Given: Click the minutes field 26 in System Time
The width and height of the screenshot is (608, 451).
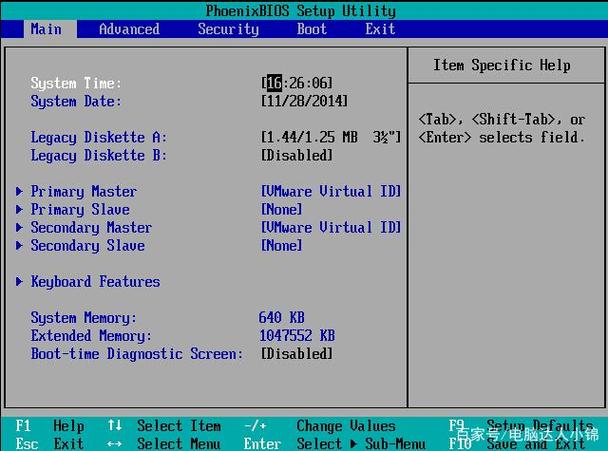Looking at the screenshot, I should pyautogui.click(x=297, y=83).
